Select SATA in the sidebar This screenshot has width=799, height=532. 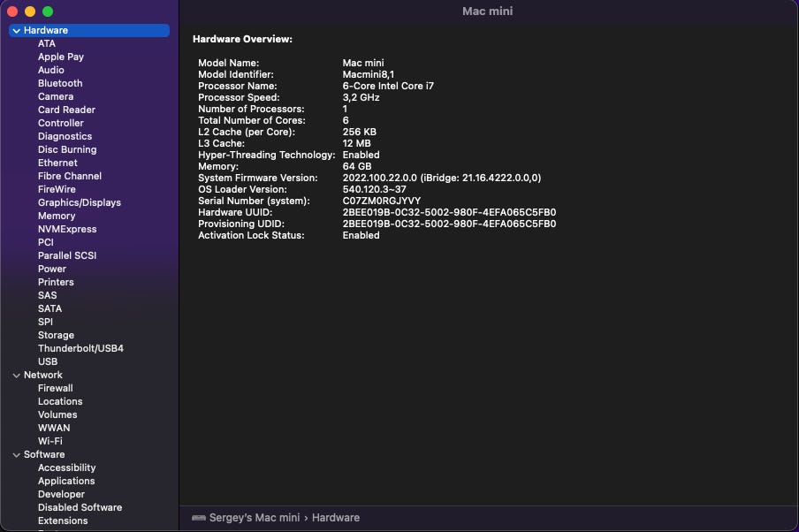click(x=49, y=308)
